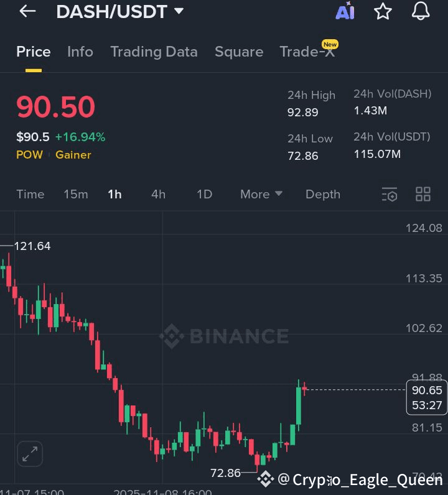This screenshot has width=448, height=495.
Task: Tap the 24h Vol(USDT) 115.07M value
Action: (x=377, y=154)
